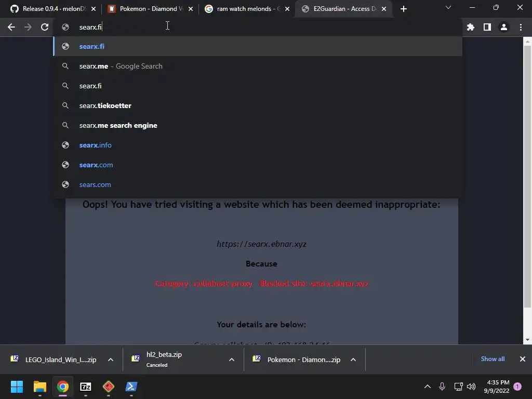Open network settings tray icon

pos(458,387)
